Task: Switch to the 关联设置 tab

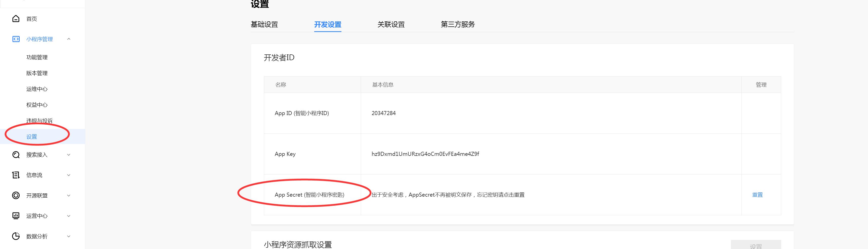Action: tap(391, 24)
